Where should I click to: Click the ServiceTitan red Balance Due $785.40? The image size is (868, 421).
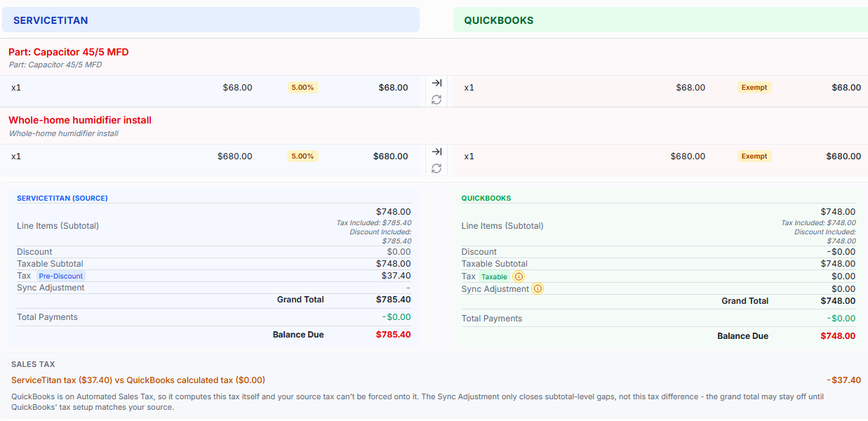click(394, 335)
